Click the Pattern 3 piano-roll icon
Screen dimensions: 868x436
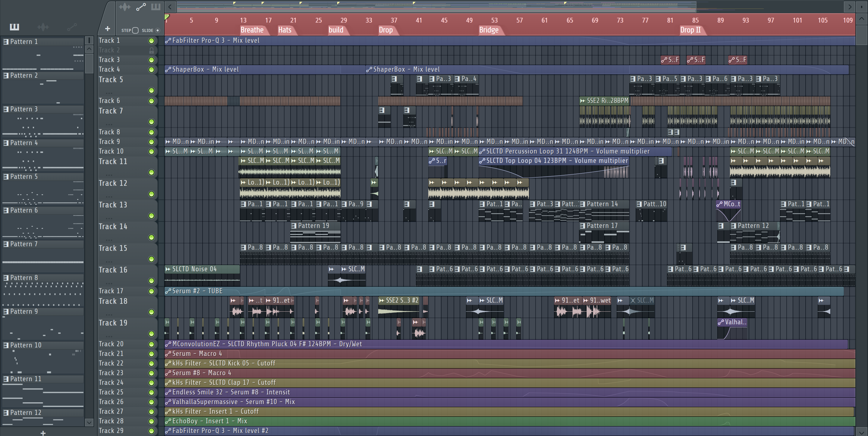pos(6,109)
